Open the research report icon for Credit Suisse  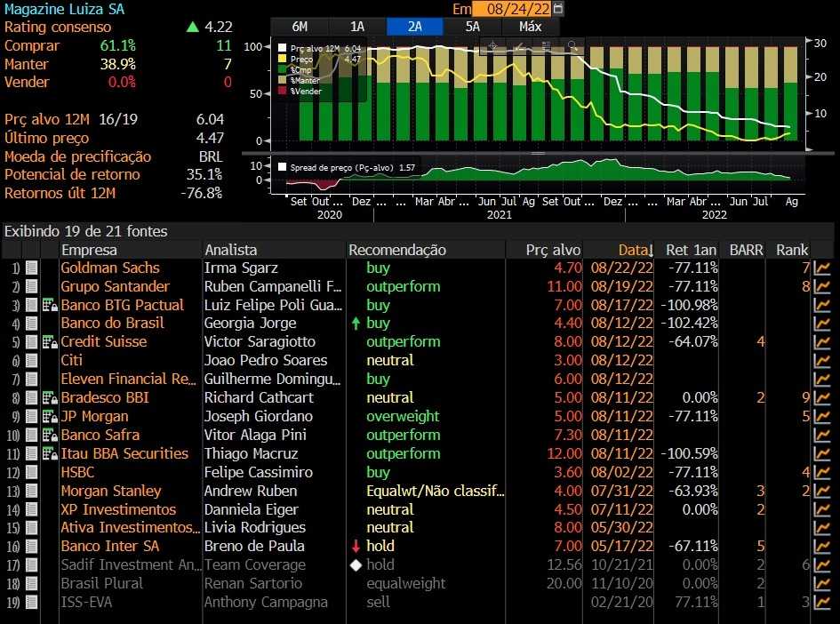[50, 341]
